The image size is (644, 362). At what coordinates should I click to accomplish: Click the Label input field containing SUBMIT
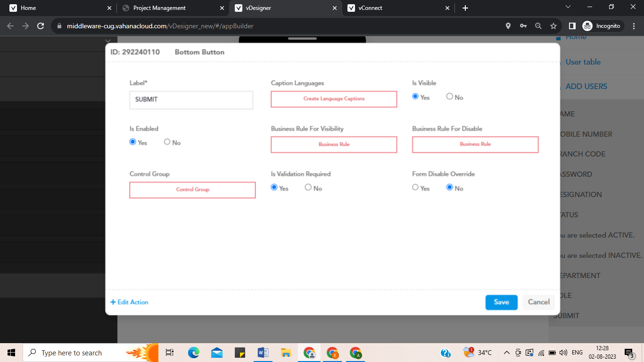click(x=191, y=100)
